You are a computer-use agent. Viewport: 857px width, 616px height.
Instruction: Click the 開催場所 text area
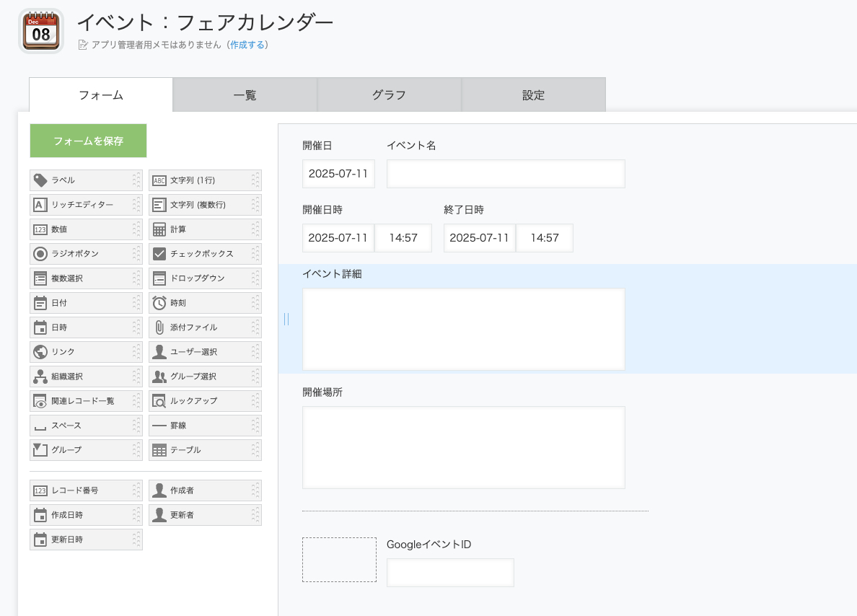click(x=463, y=447)
